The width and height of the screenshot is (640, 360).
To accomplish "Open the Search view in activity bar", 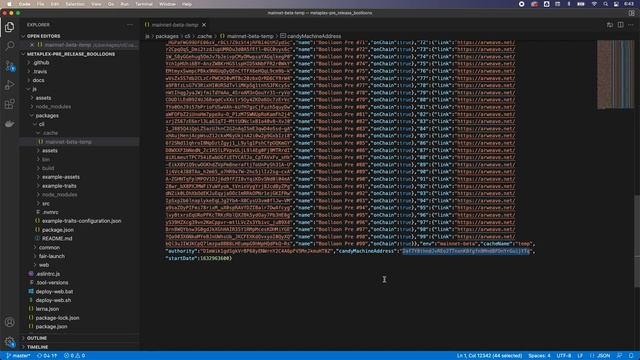I will [x=9, y=46].
